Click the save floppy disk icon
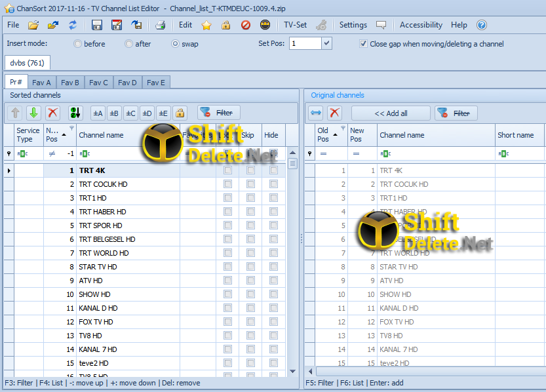The image size is (546, 392). click(x=97, y=25)
